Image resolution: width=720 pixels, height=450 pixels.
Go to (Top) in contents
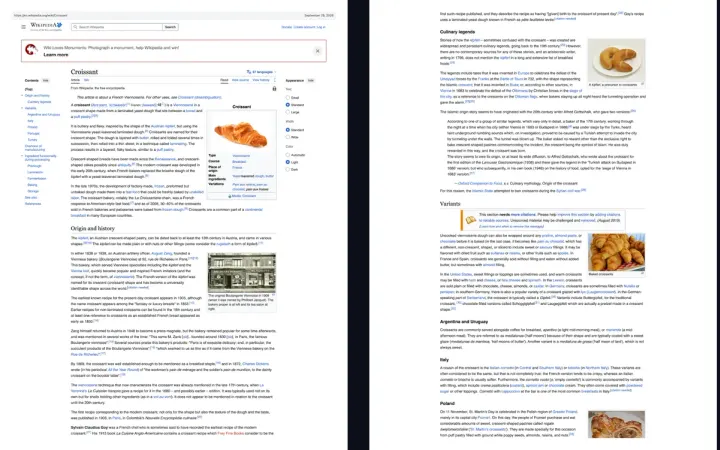click(x=28, y=89)
